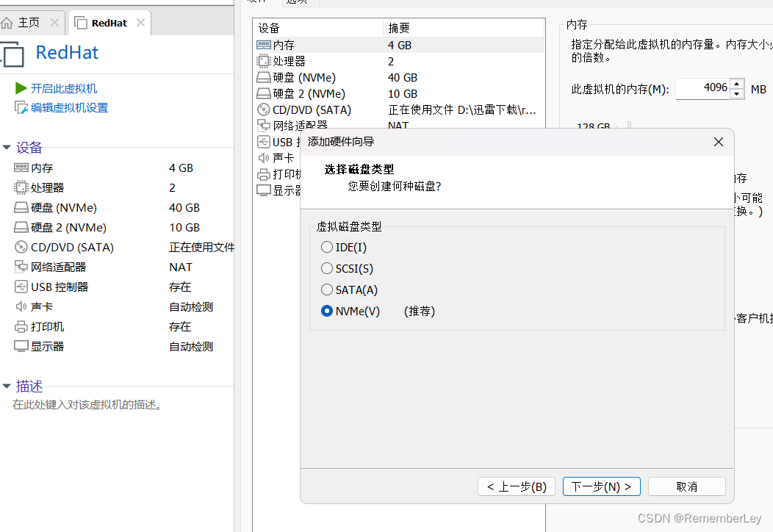Increase memory with stepper up arrow
This screenshot has height=532, width=773.
[736, 83]
